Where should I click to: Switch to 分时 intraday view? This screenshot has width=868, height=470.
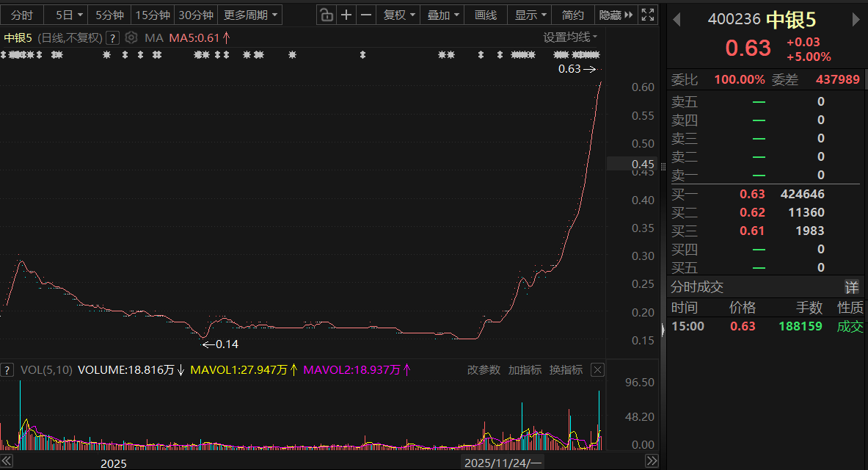coord(21,15)
